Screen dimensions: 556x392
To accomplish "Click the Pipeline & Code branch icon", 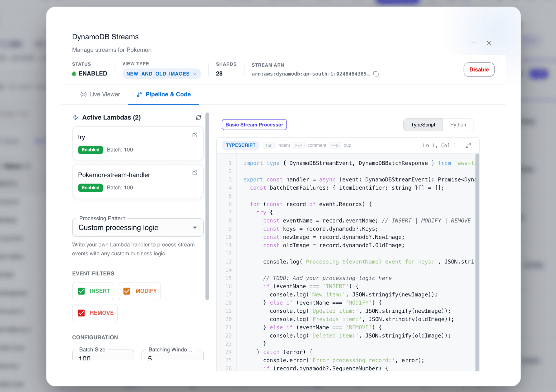I will 140,95.
